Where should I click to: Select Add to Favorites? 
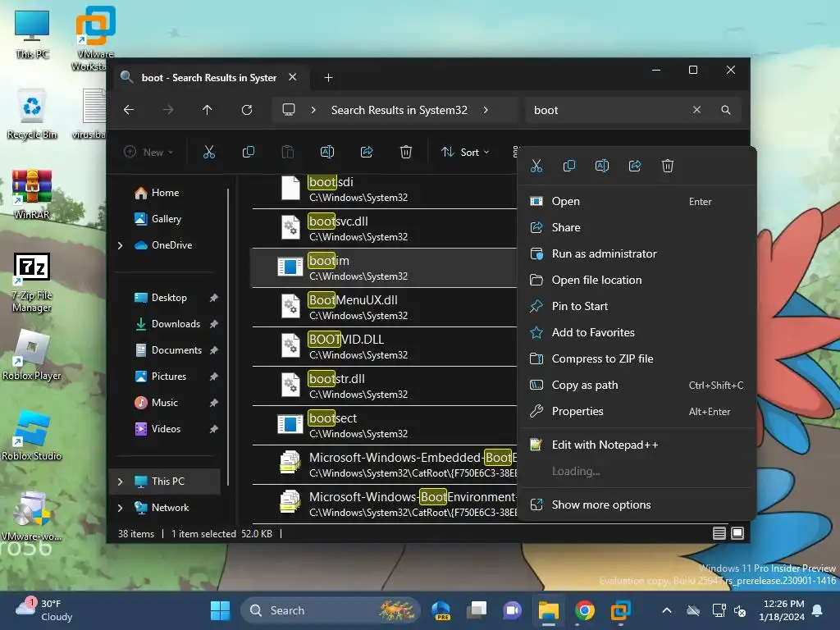[637, 333]
